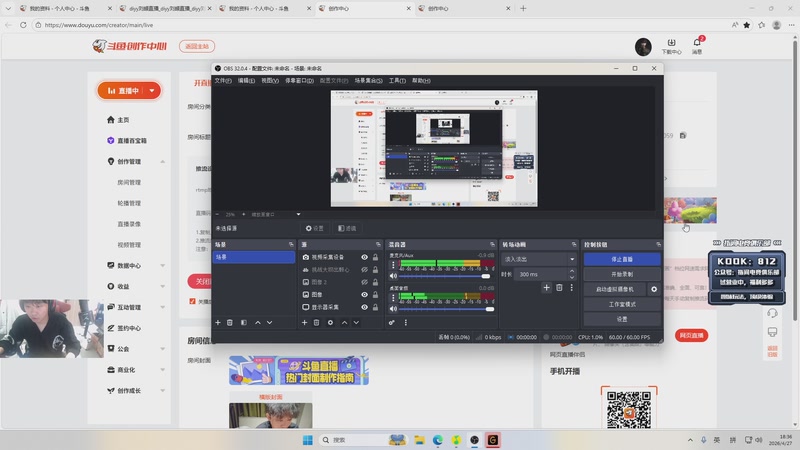Click 启动虚拟摄像机 button

coord(615,289)
